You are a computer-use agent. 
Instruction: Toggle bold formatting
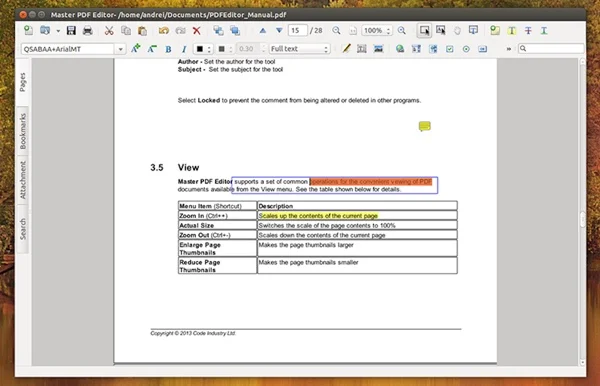[x=168, y=49]
